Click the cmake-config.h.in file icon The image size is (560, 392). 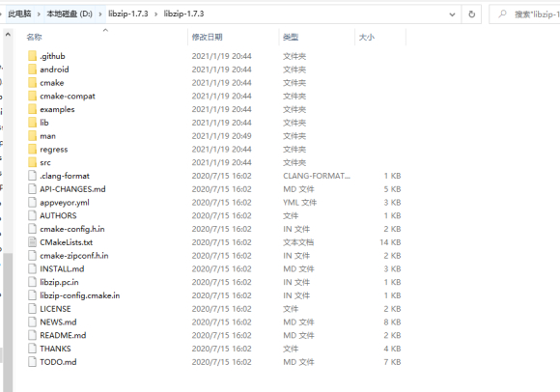coord(32,229)
